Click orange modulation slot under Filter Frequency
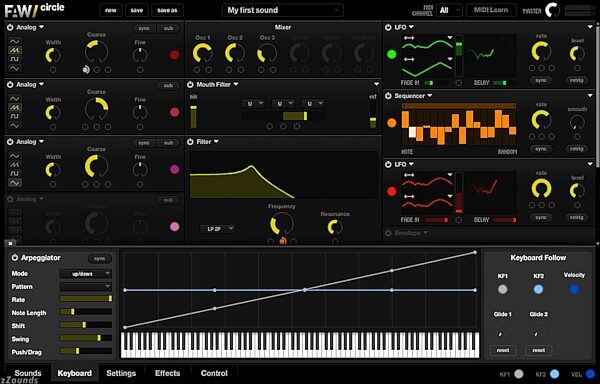 283,241
